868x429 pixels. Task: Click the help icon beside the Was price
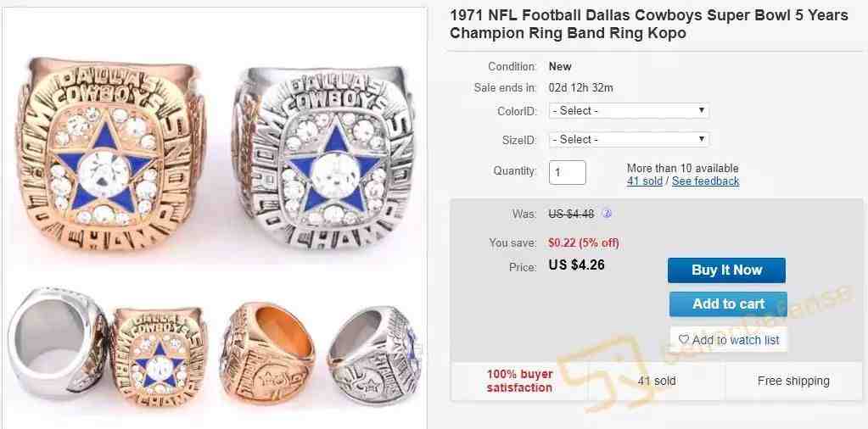(x=607, y=214)
